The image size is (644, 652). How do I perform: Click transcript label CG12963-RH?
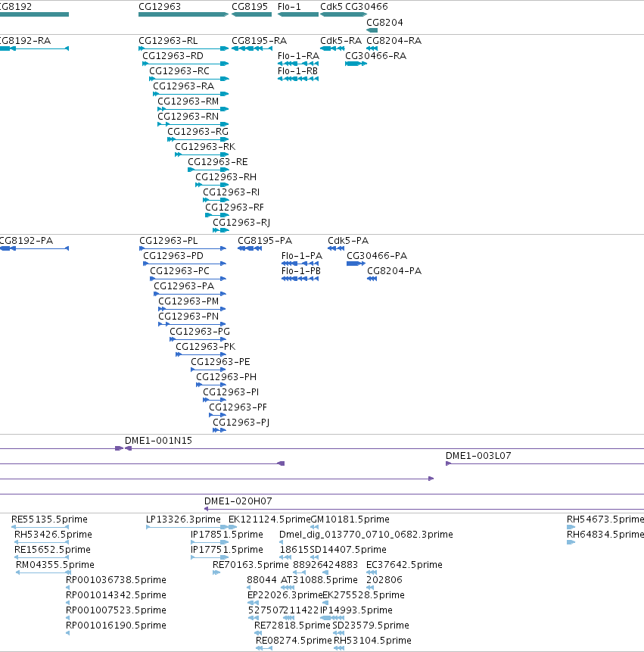(226, 177)
